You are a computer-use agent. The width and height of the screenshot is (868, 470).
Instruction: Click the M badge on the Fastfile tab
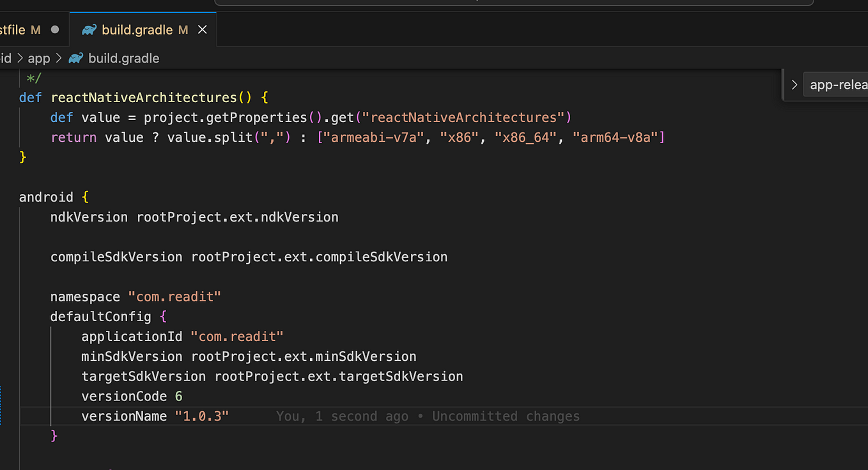(35, 29)
